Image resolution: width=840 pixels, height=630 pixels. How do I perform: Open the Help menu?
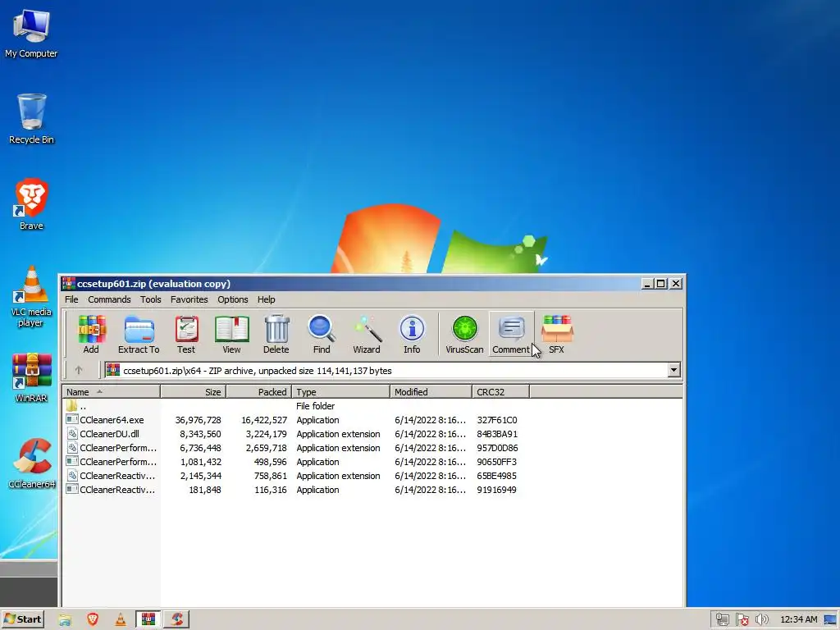[267, 299]
